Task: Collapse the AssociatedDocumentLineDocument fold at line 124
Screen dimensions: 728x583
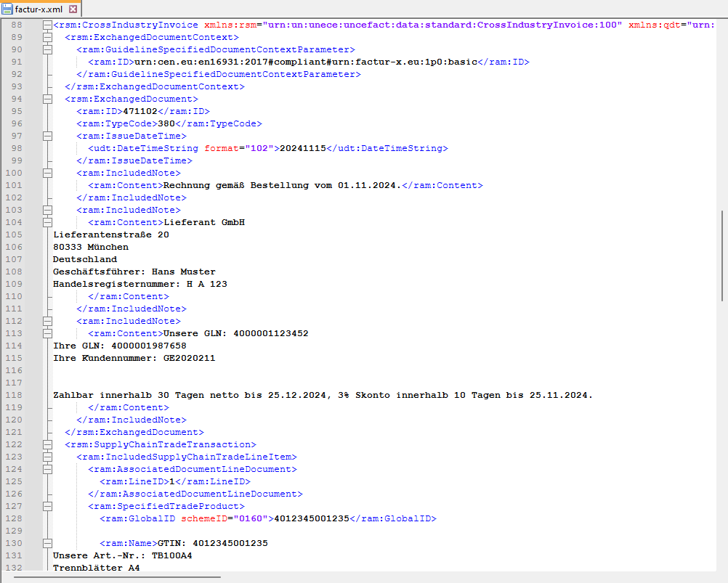Action: [x=47, y=468]
